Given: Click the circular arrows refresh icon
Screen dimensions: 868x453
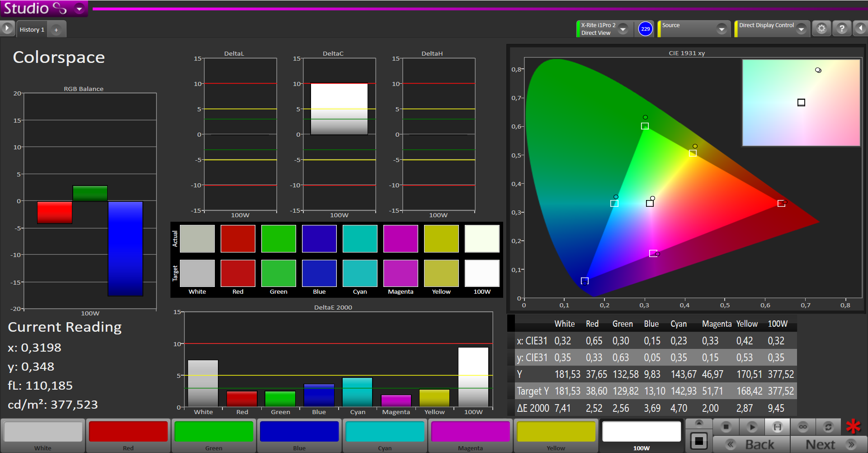Looking at the screenshot, I should tap(828, 427).
